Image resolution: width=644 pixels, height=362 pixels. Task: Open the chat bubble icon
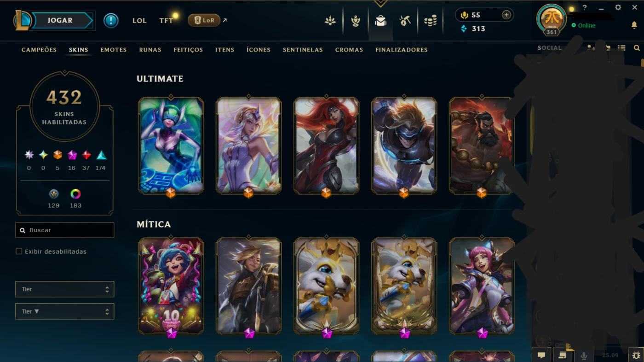tap(541, 355)
